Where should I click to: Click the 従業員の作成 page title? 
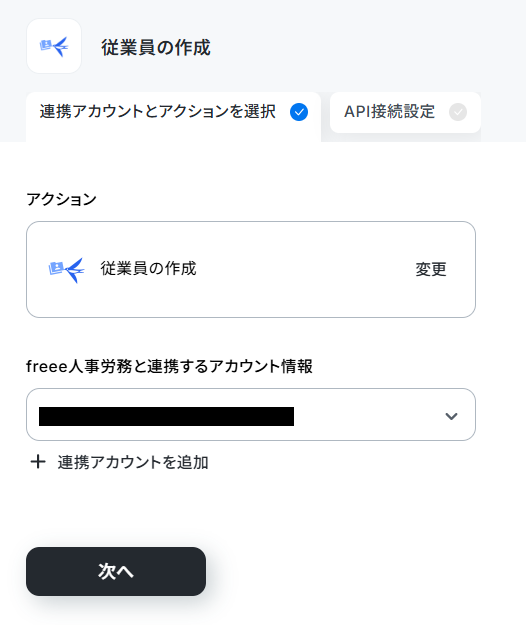(155, 47)
